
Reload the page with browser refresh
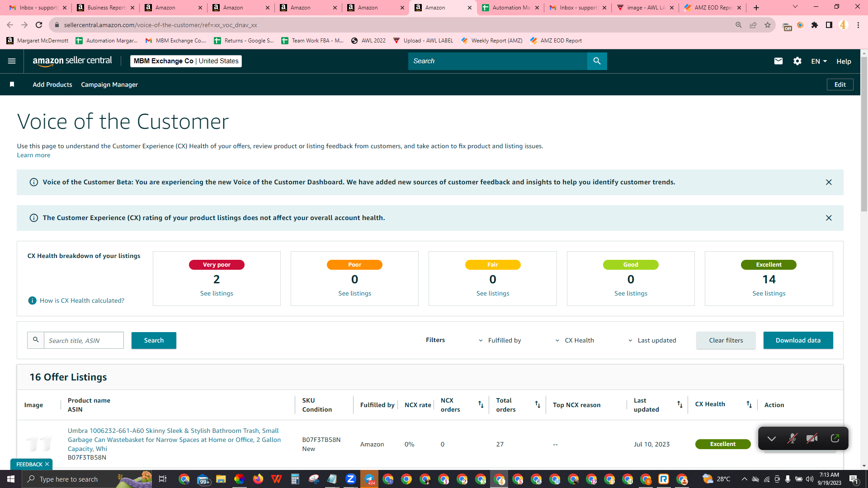(x=39, y=25)
